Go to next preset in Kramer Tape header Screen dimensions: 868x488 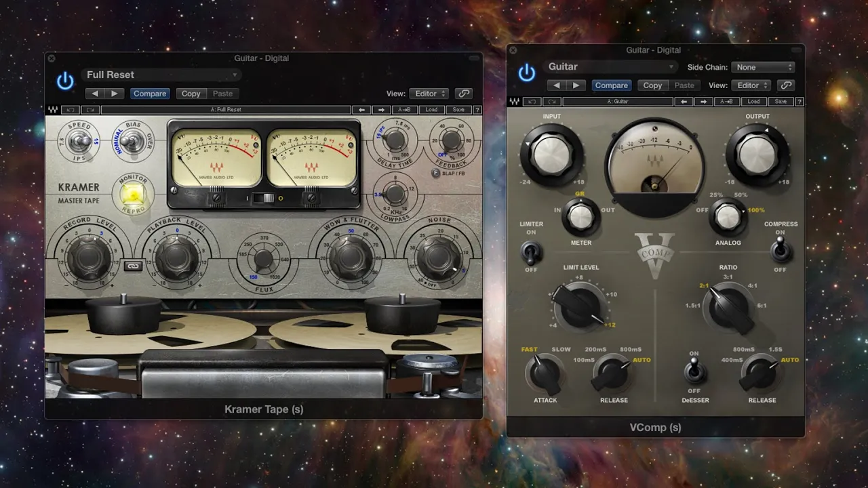point(115,94)
